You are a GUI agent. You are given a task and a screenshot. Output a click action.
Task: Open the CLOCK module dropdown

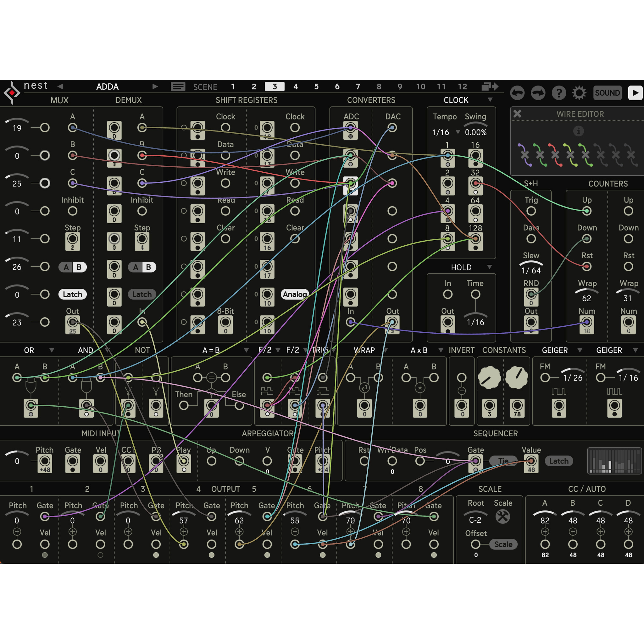(x=490, y=100)
